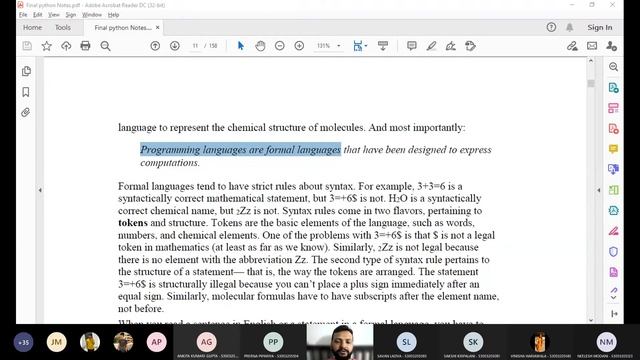The image size is (640, 360).
Task: Open the View menu
Action: click(53, 15)
